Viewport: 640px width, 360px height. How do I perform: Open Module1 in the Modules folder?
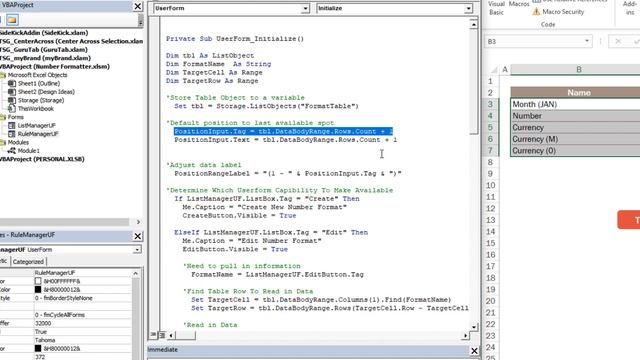tap(29, 151)
